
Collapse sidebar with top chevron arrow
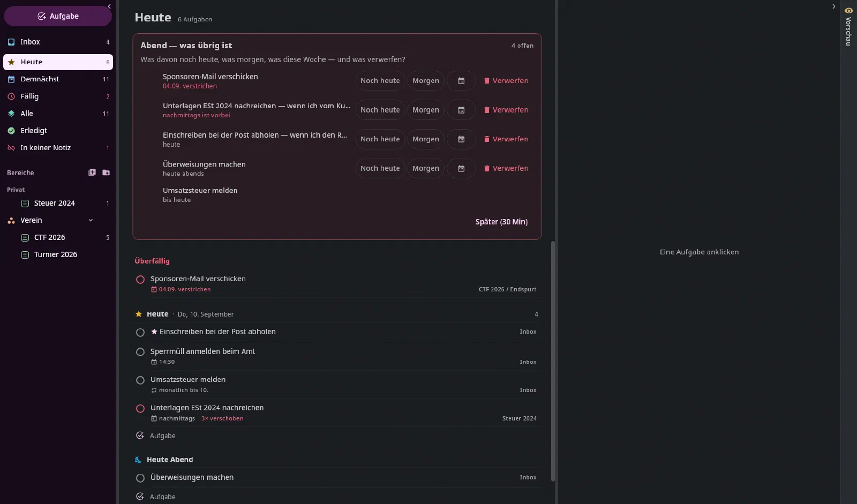(x=109, y=6)
